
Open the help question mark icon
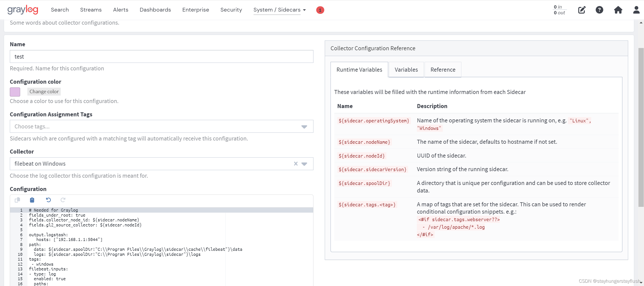599,10
